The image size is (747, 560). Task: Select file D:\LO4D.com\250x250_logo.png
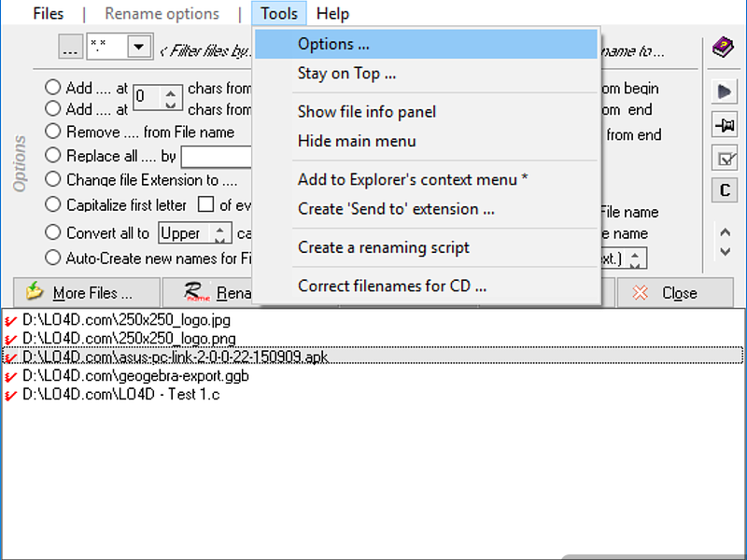click(x=129, y=339)
